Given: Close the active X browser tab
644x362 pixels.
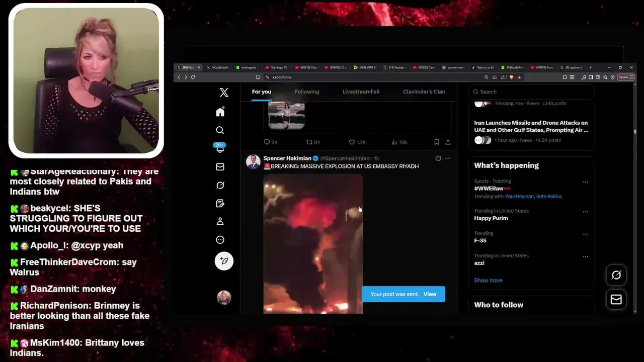Looking at the screenshot, I should point(198,67).
